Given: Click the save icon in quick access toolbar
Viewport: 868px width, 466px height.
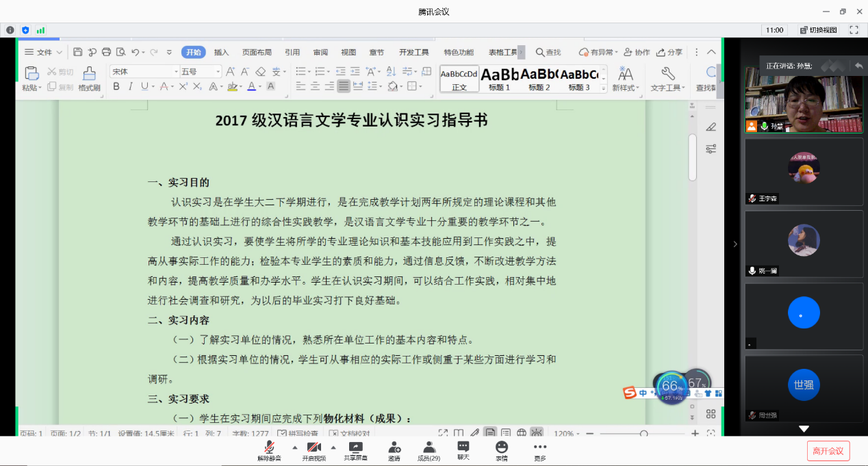Looking at the screenshot, I should point(77,52).
